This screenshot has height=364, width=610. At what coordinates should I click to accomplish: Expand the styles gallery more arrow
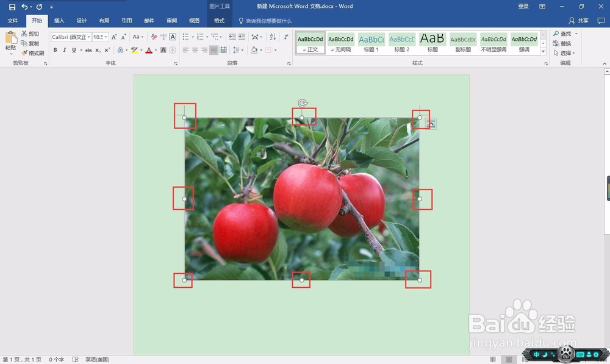tap(543, 51)
